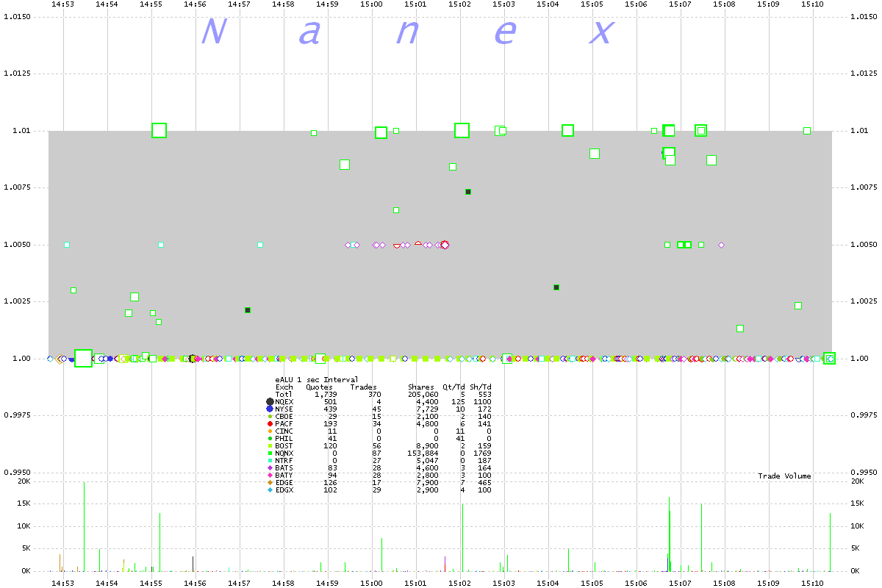Click total shares value 205,060
Screen dimensions: 882x588
(x=423, y=394)
